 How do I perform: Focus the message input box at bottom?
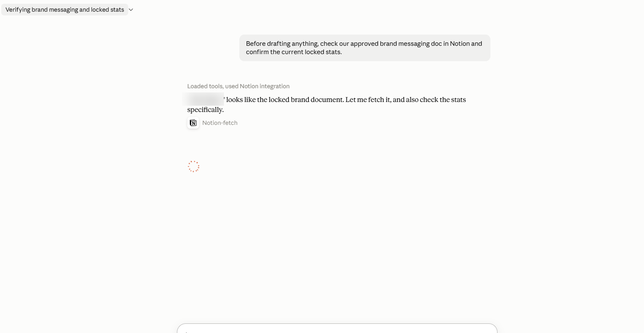point(337,328)
